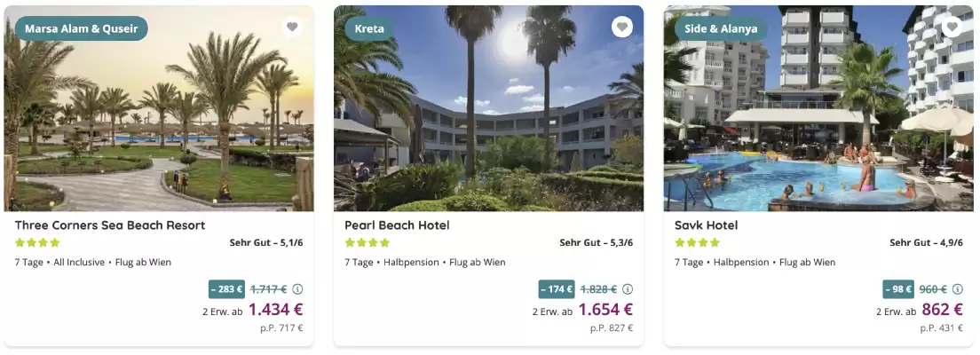Toggle heart on Pearl Beach Hotel card

[x=622, y=27]
